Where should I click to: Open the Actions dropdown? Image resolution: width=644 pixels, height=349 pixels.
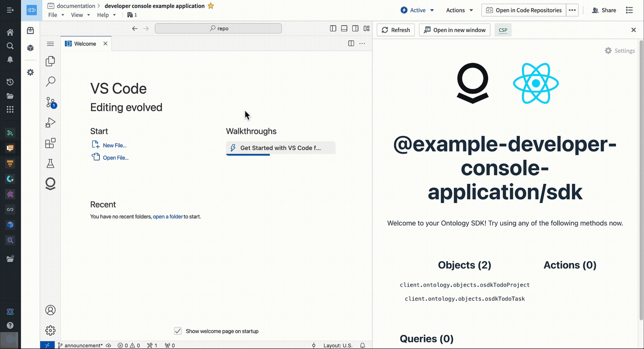pos(460,10)
